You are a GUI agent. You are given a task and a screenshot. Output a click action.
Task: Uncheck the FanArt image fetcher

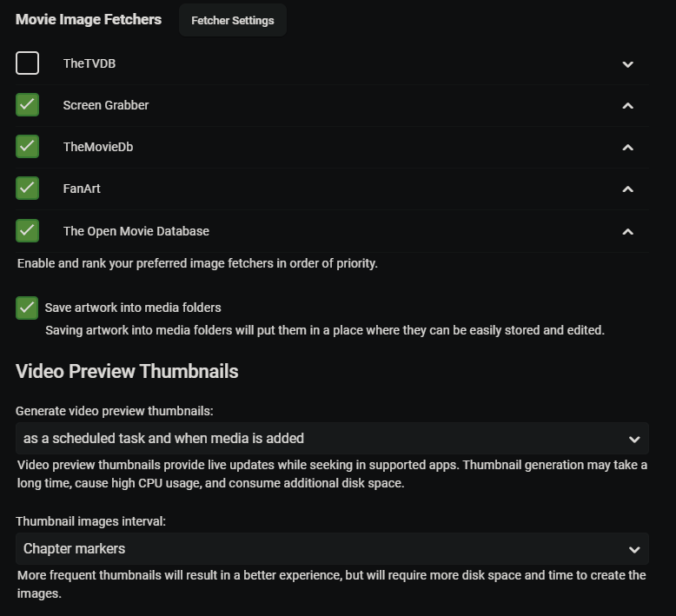(27, 189)
